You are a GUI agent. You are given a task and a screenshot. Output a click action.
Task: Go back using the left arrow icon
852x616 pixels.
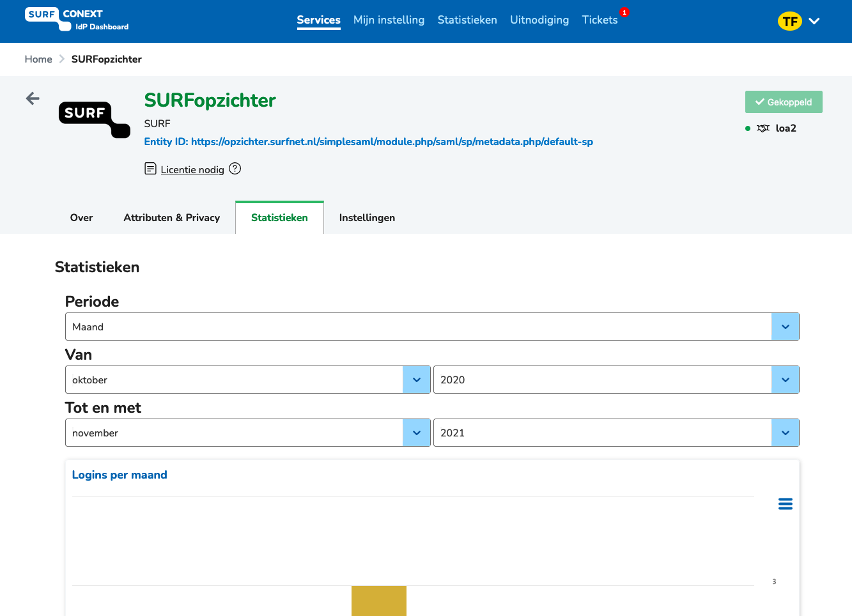pos(33,98)
